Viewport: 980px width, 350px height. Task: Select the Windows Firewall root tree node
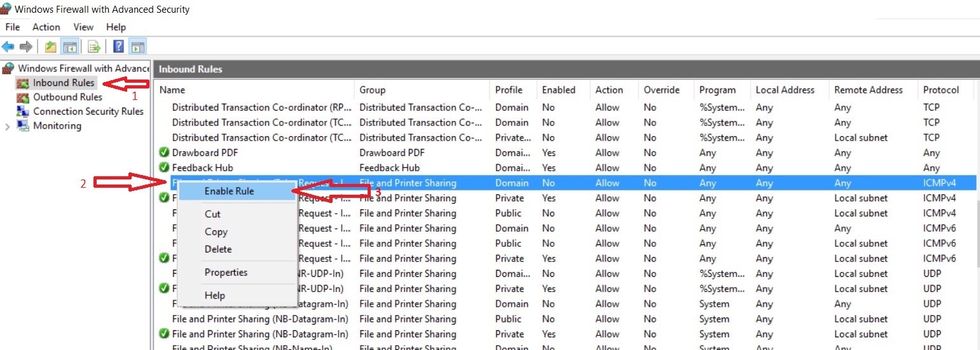point(83,68)
